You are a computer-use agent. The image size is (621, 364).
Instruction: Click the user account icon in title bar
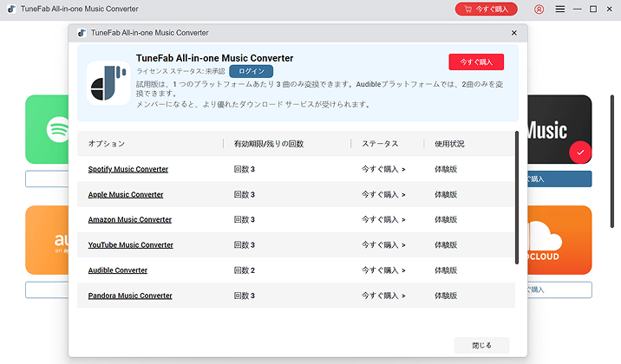click(539, 9)
